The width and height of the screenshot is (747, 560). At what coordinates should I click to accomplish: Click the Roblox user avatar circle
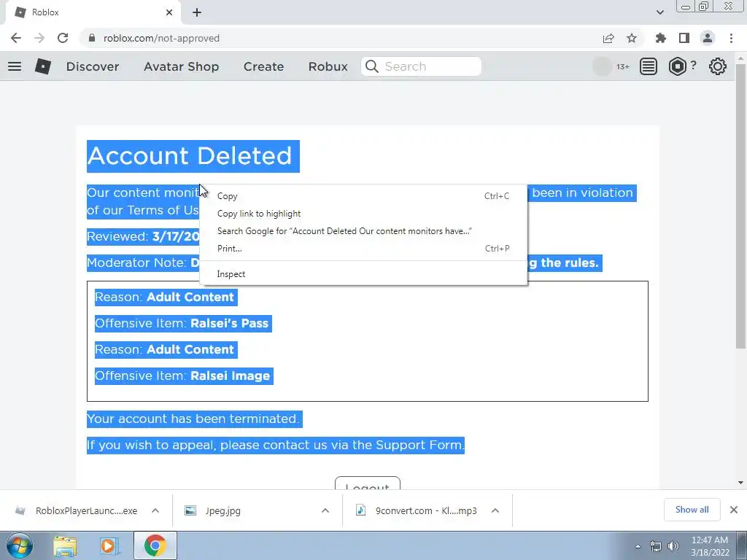602,66
